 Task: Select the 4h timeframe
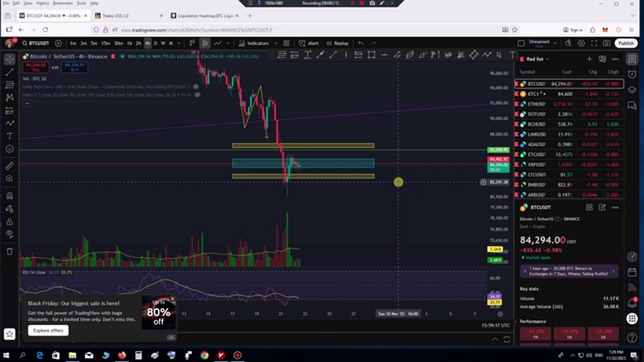pyautogui.click(x=147, y=43)
